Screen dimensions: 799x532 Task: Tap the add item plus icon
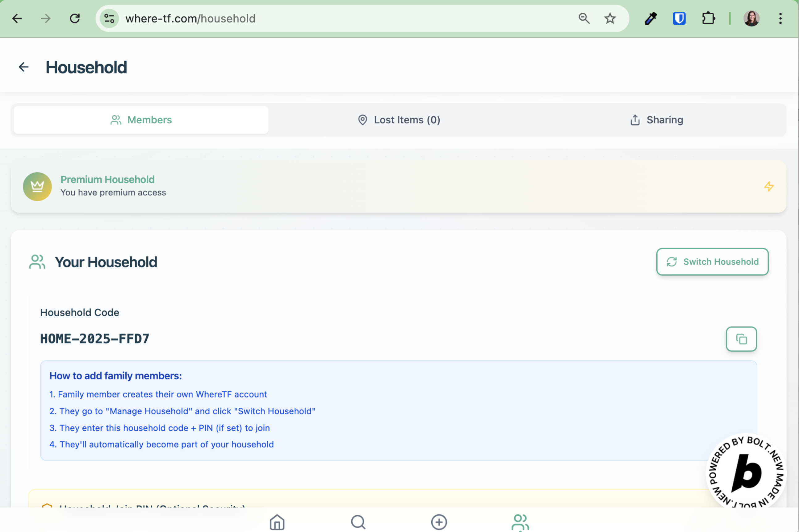tap(439, 522)
